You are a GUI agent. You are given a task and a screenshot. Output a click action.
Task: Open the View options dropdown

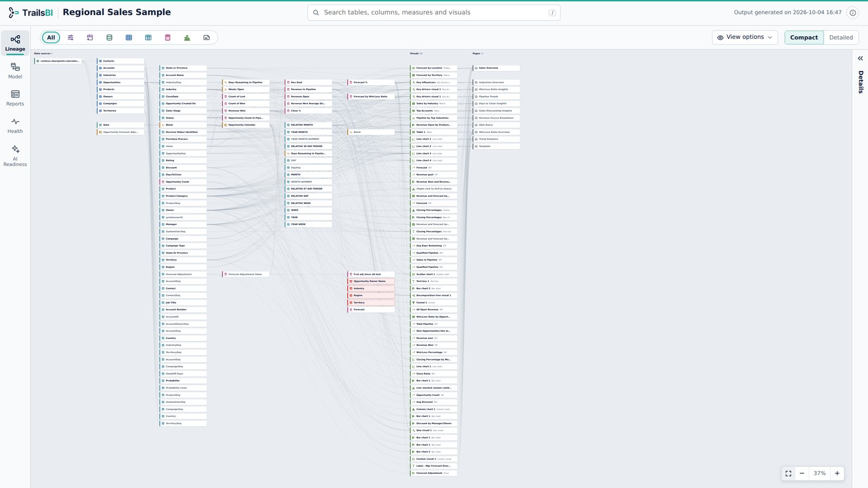pyautogui.click(x=745, y=37)
